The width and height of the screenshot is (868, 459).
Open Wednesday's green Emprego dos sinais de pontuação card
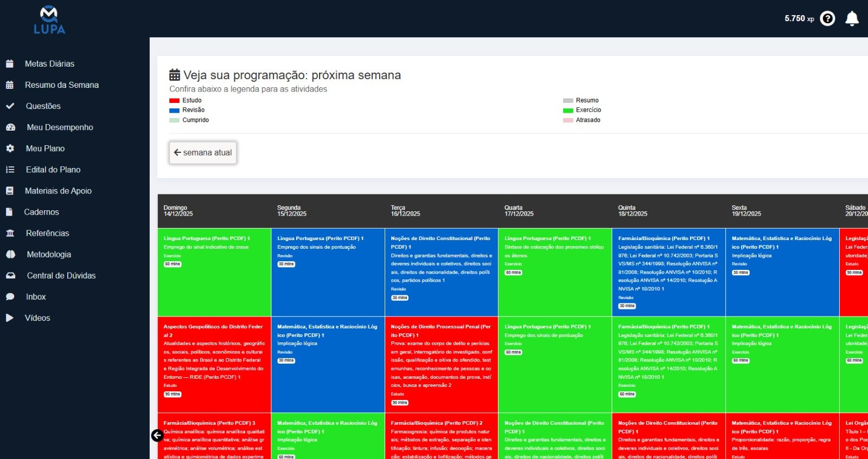[x=556, y=365]
